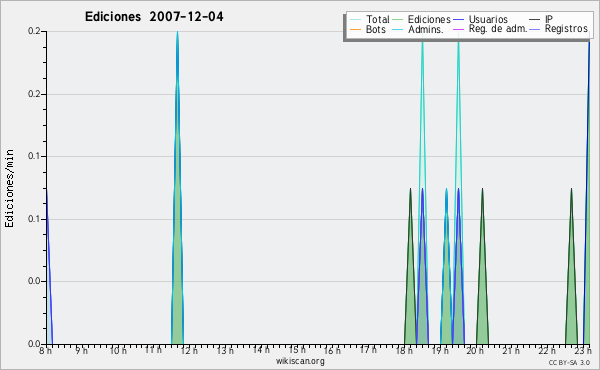Select the "IP" legend entry
This screenshot has height=370, width=600.
(x=541, y=19)
